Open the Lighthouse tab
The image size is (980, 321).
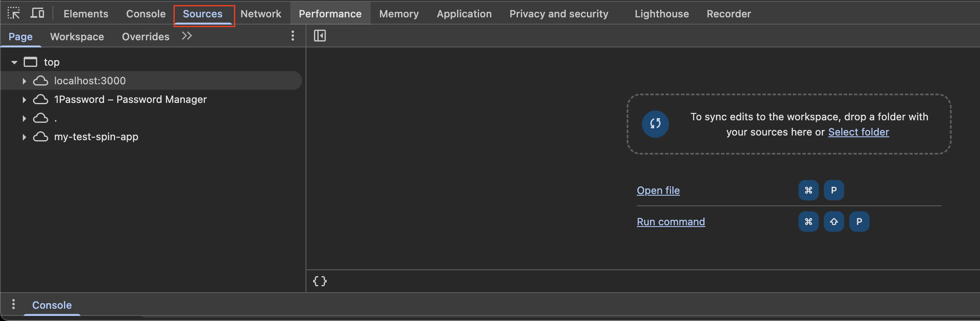click(662, 14)
